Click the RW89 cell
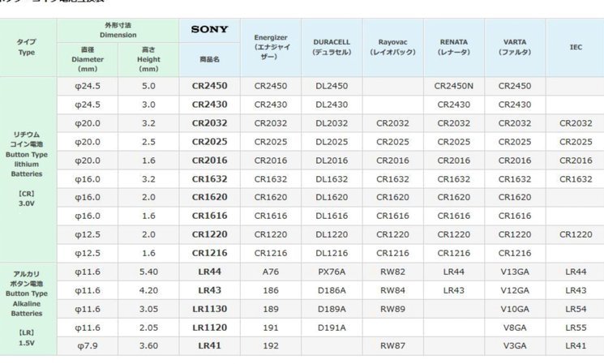The width and height of the screenshot is (604, 364). click(x=392, y=310)
